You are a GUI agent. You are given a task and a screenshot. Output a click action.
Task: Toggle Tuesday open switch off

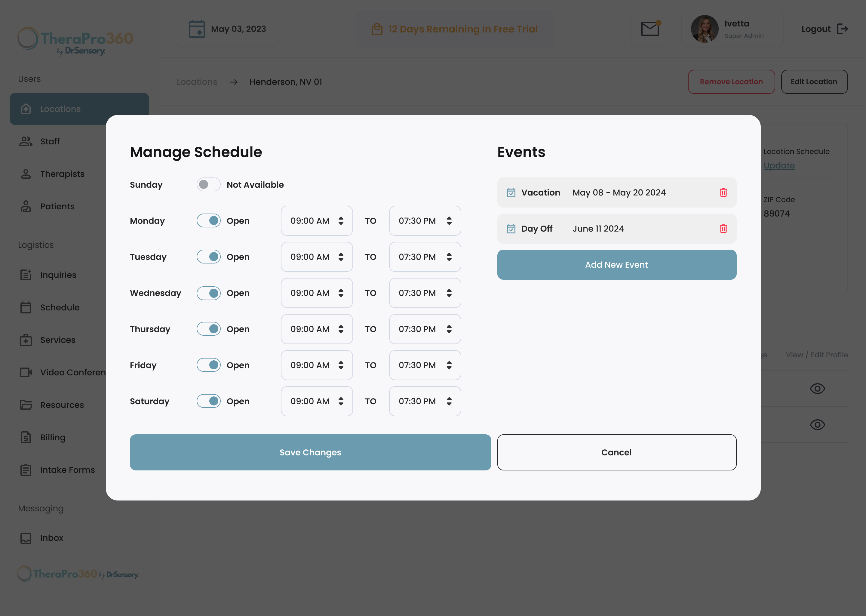point(209,257)
